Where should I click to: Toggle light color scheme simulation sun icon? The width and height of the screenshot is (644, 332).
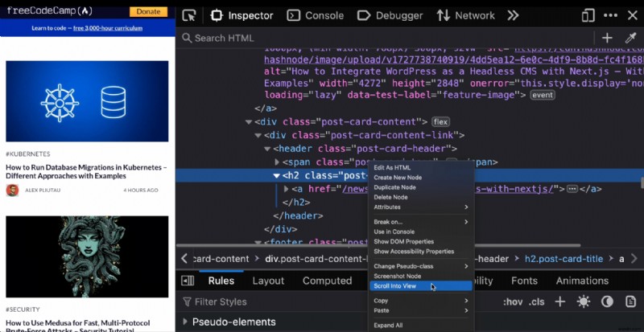click(583, 302)
